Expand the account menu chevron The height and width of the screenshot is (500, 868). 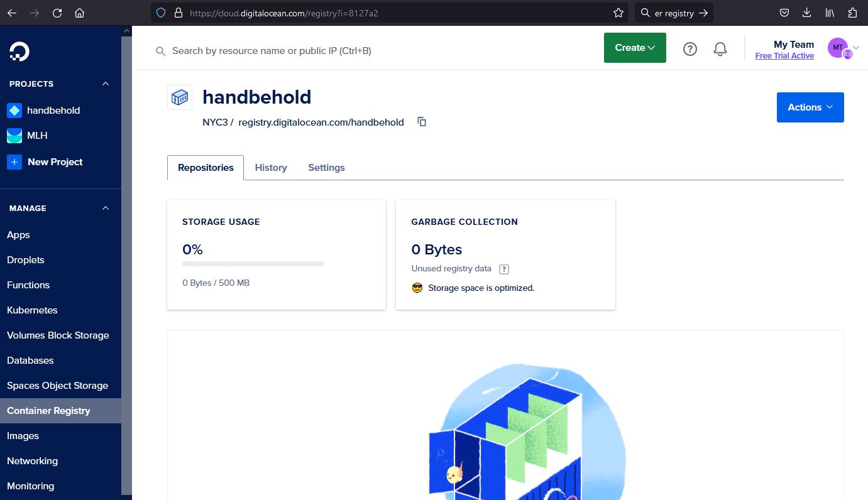pyautogui.click(x=856, y=48)
